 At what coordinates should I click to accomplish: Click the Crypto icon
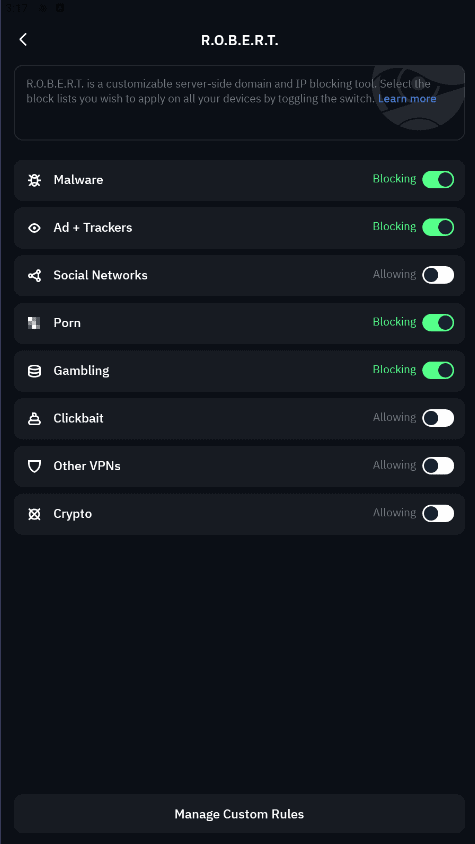[x=34, y=514]
